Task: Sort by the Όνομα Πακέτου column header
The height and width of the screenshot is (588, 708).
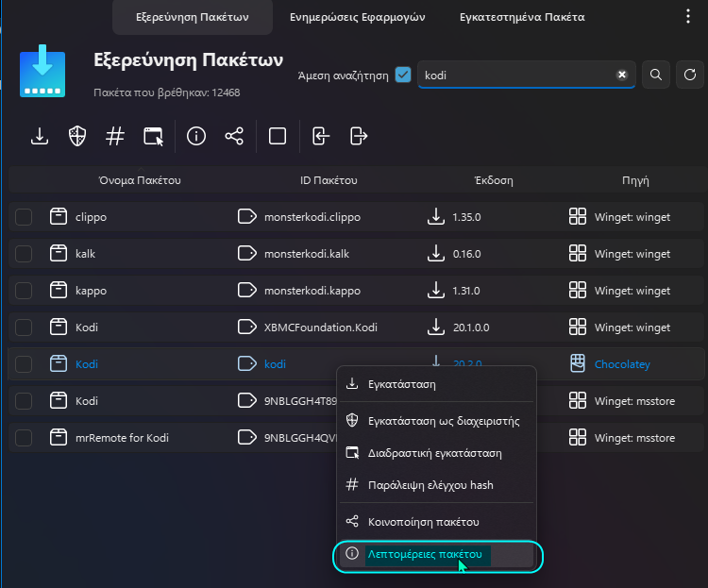Action: coord(140,180)
